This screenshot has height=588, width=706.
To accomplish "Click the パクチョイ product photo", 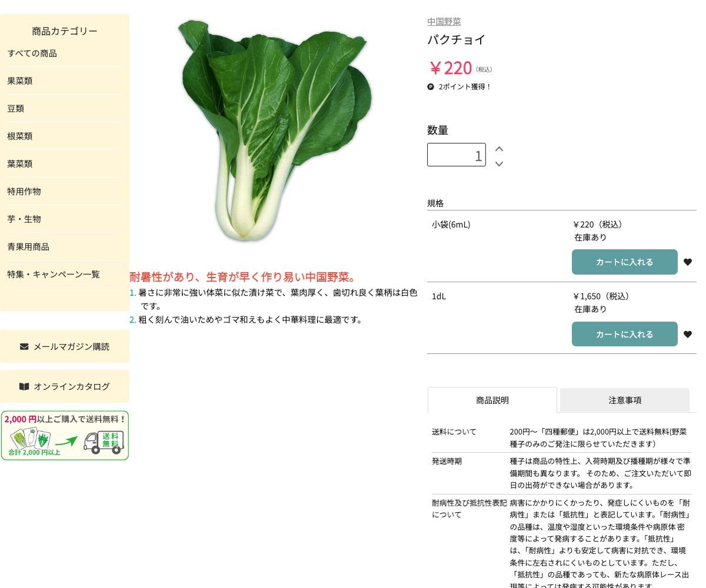I will [274, 131].
